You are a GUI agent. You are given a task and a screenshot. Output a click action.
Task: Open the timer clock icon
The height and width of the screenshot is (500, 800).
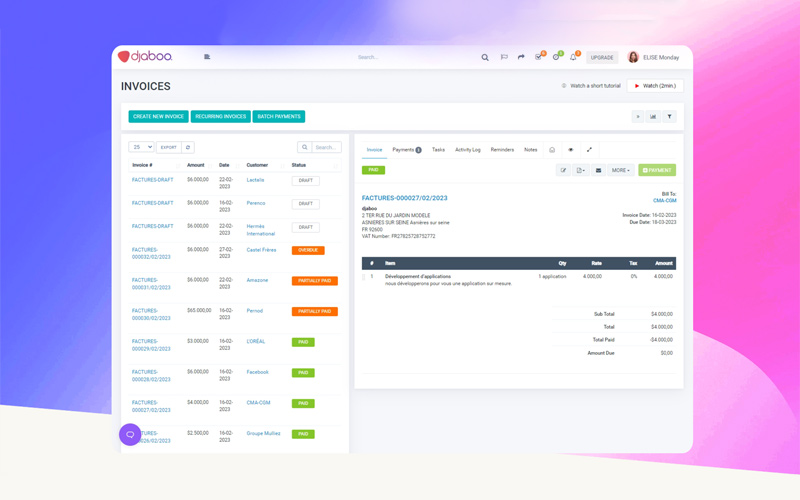pyautogui.click(x=557, y=57)
